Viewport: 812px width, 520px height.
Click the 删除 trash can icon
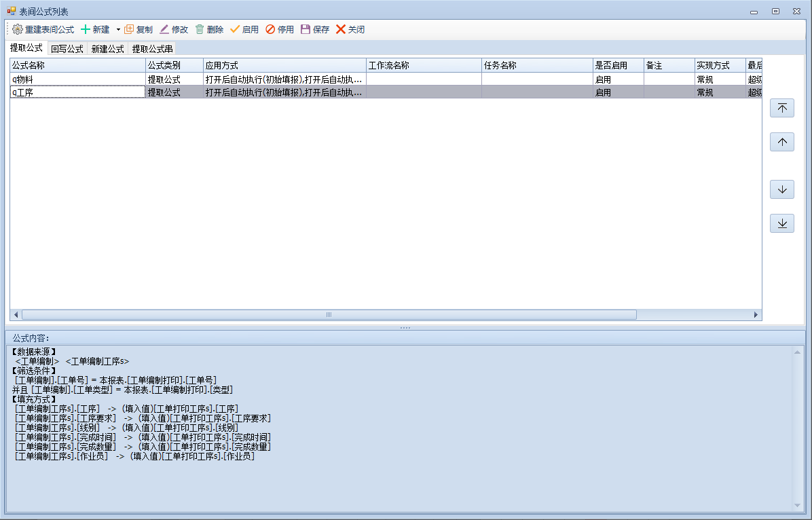click(200, 30)
